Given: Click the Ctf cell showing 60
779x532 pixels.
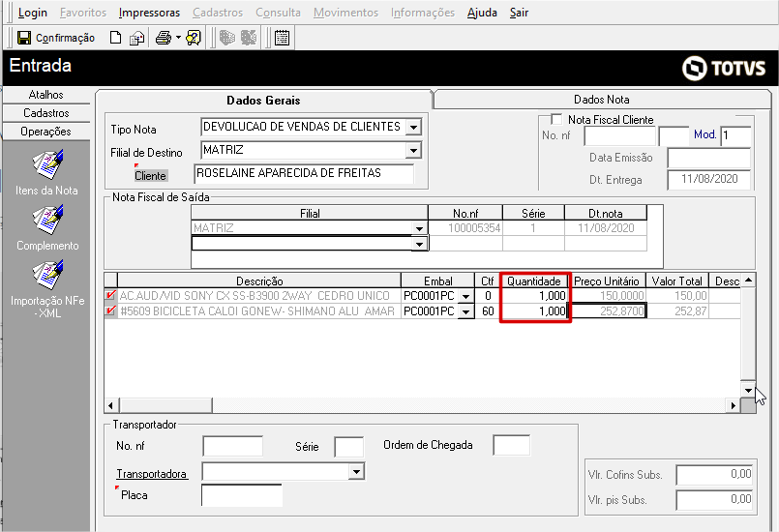Looking at the screenshot, I should [488, 311].
